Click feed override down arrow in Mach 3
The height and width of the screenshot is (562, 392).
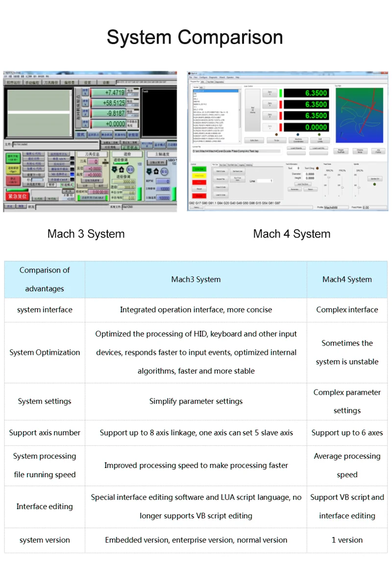pos(114,170)
